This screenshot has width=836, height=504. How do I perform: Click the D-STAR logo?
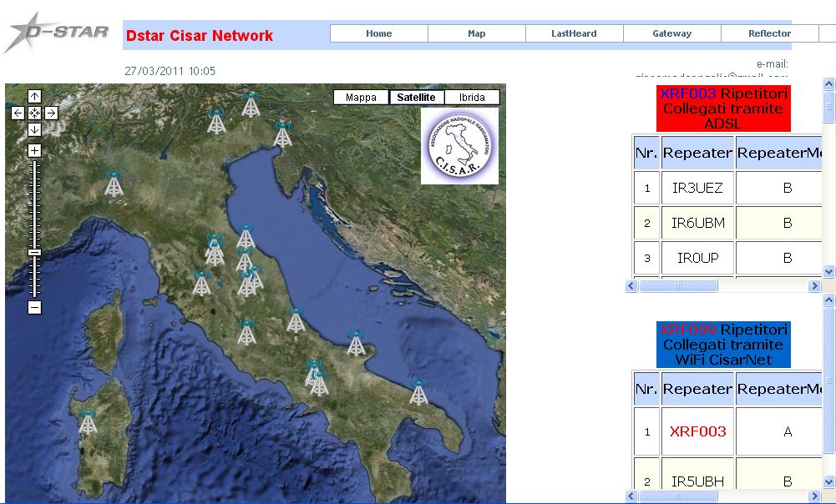(57, 33)
